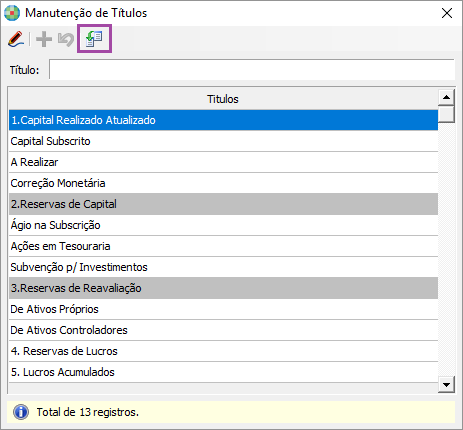Image resolution: width=463 pixels, height=430 pixels.
Task: Close the Manutenção de Títulos window
Action: (x=447, y=13)
